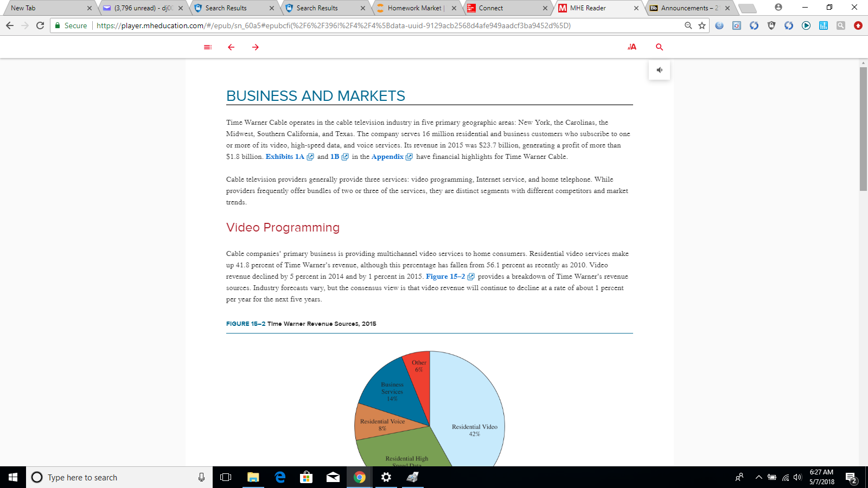Image resolution: width=868 pixels, height=488 pixels.
Task: Open the Appendix link
Action: [x=392, y=157]
